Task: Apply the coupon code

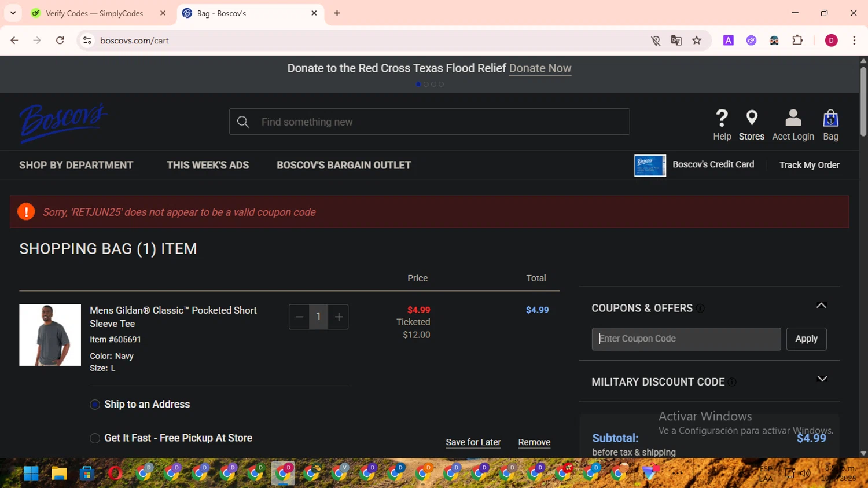Action: tap(806, 339)
